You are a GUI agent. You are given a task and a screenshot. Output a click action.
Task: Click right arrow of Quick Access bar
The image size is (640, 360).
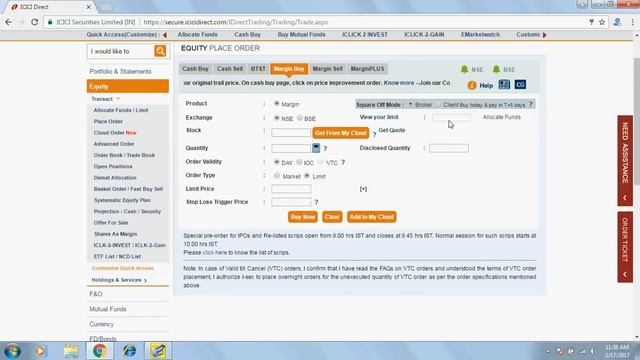tap(544, 35)
